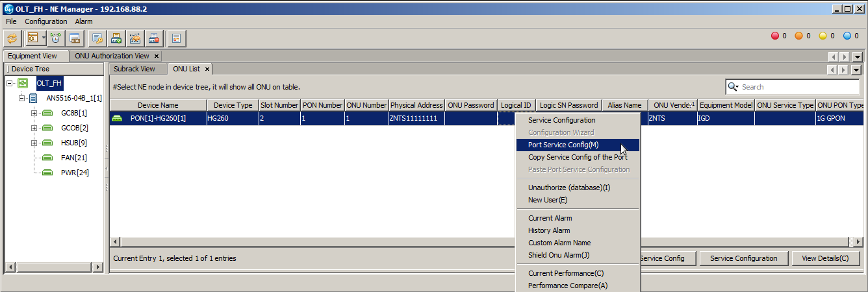Click the last page-layout toolbar icon
The width and height of the screenshot is (868, 292).
176,38
